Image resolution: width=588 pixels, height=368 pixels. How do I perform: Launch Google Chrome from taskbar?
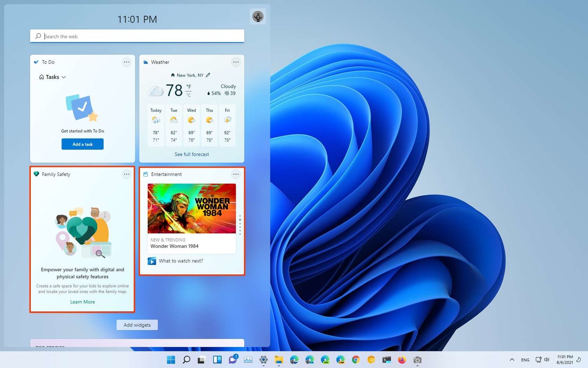356,360
